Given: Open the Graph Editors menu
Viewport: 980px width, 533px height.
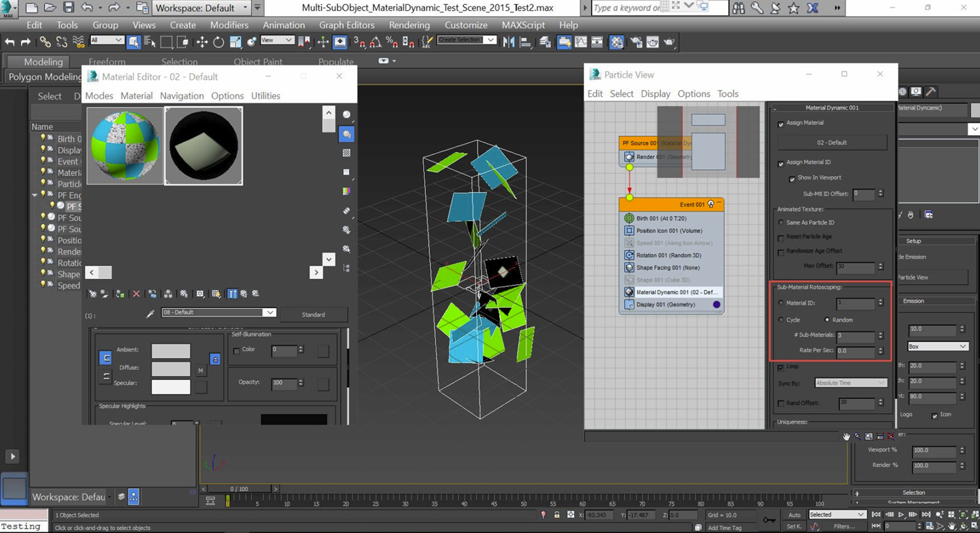Looking at the screenshot, I should (x=346, y=25).
